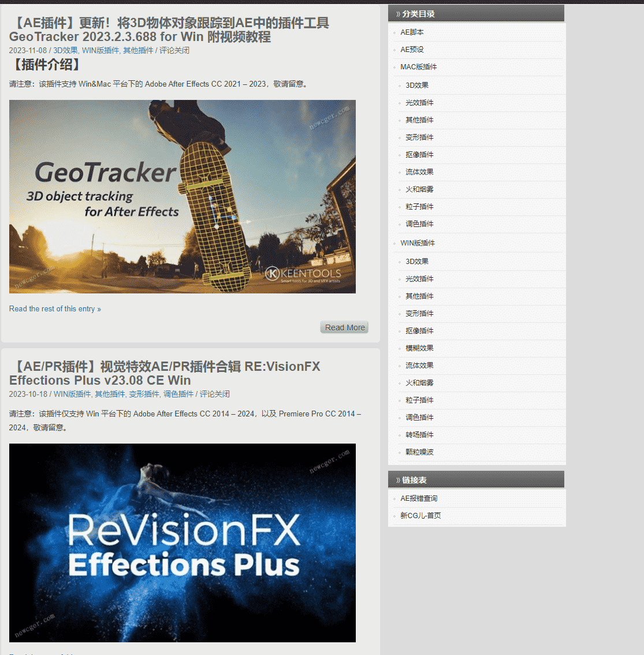Open 其他插件 tag under GeoTracker post date
This screenshot has height=655, width=644.
138,51
